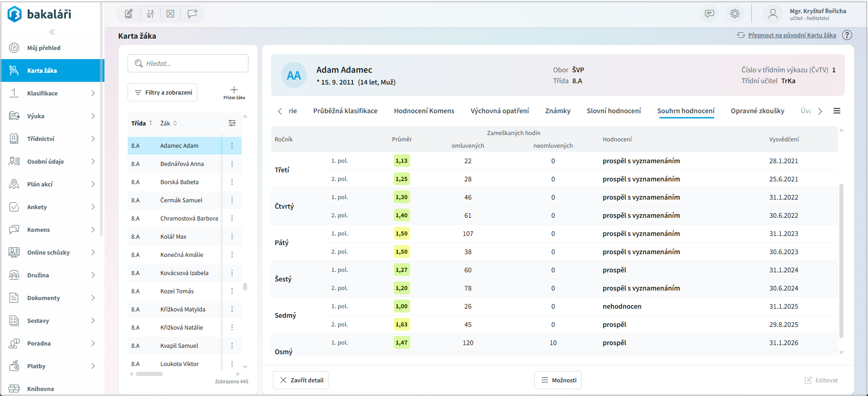Click the Zavřít detail button
The width and height of the screenshot is (868, 396).
coord(301,380)
